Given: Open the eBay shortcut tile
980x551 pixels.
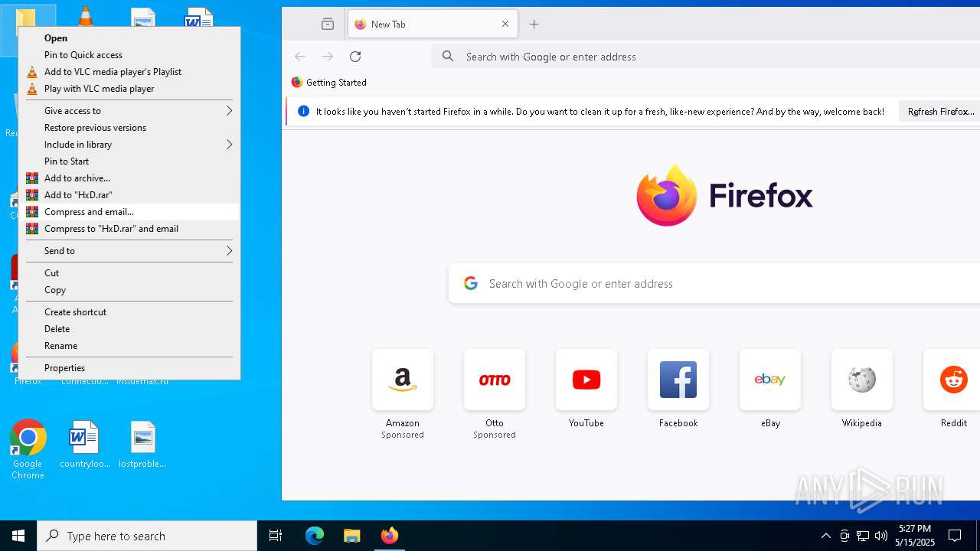Looking at the screenshot, I should (770, 380).
